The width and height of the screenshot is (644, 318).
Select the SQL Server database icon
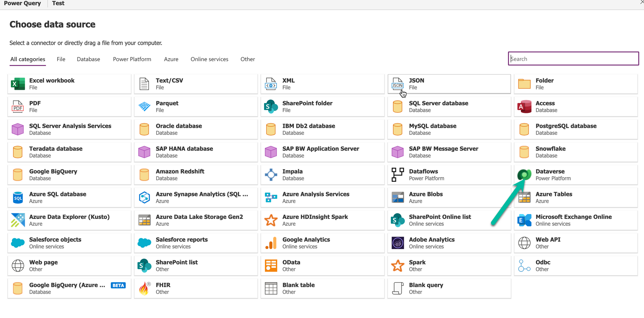click(x=397, y=107)
